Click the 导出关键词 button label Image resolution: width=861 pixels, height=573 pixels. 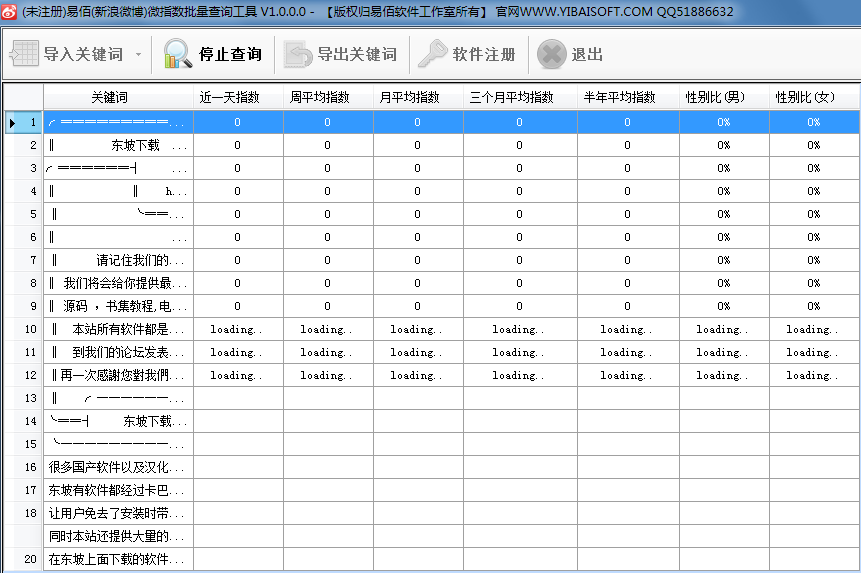pos(357,54)
